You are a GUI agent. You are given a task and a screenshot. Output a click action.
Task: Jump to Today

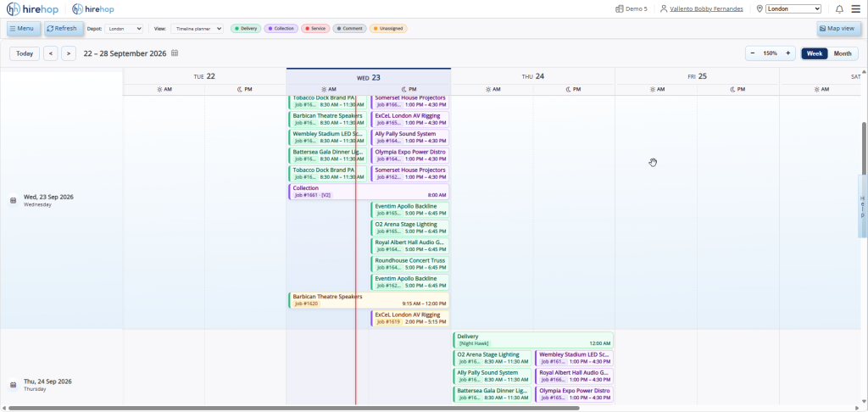pos(25,53)
